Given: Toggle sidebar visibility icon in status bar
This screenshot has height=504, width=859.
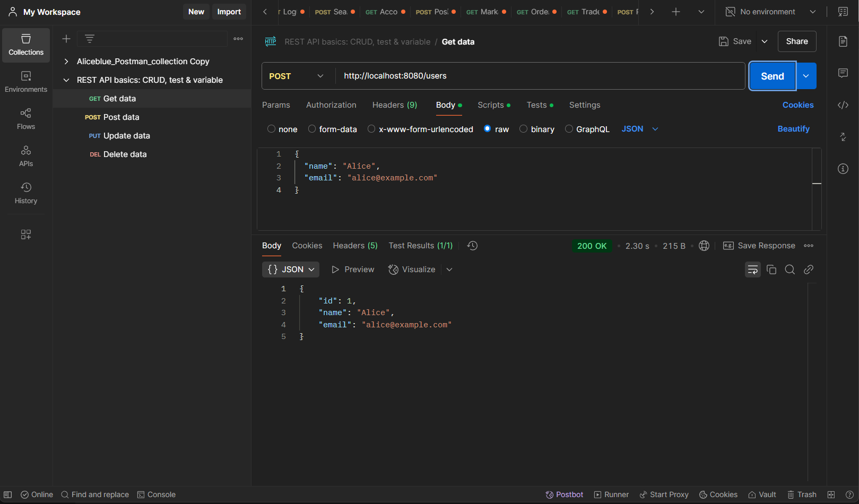Looking at the screenshot, I should click(x=8, y=494).
